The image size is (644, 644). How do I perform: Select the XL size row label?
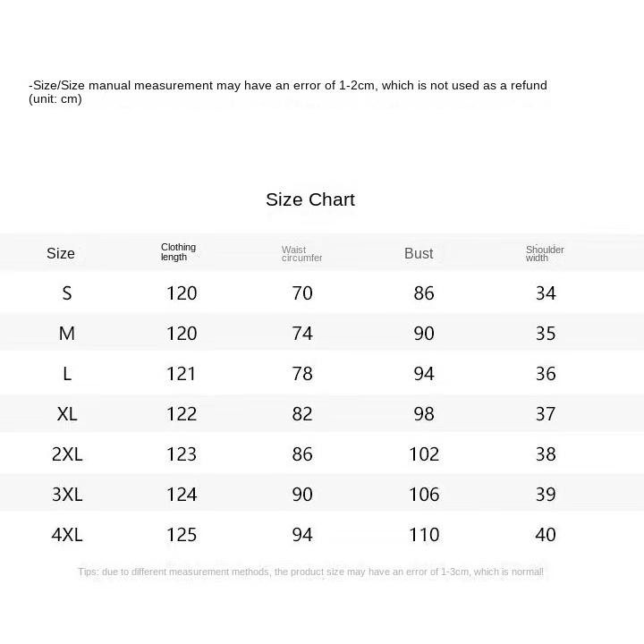tap(67, 413)
